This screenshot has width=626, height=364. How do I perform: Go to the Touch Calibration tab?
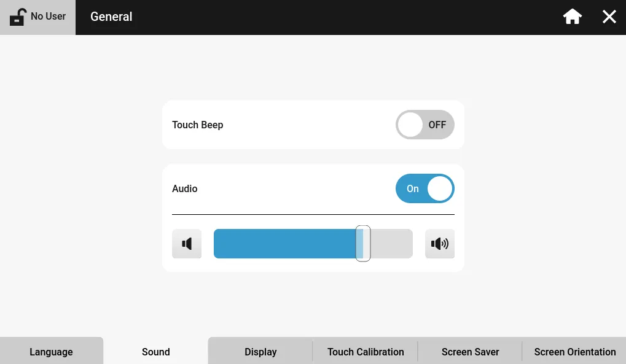click(366, 352)
